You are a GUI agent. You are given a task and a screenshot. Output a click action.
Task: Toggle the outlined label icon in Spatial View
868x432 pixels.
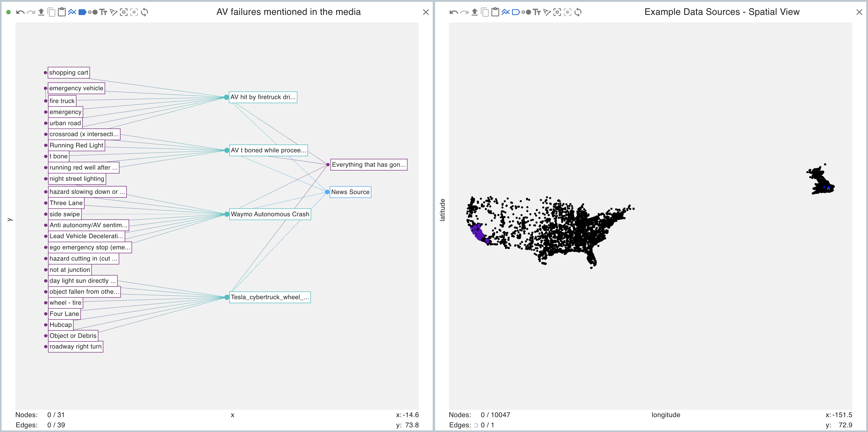click(x=516, y=13)
